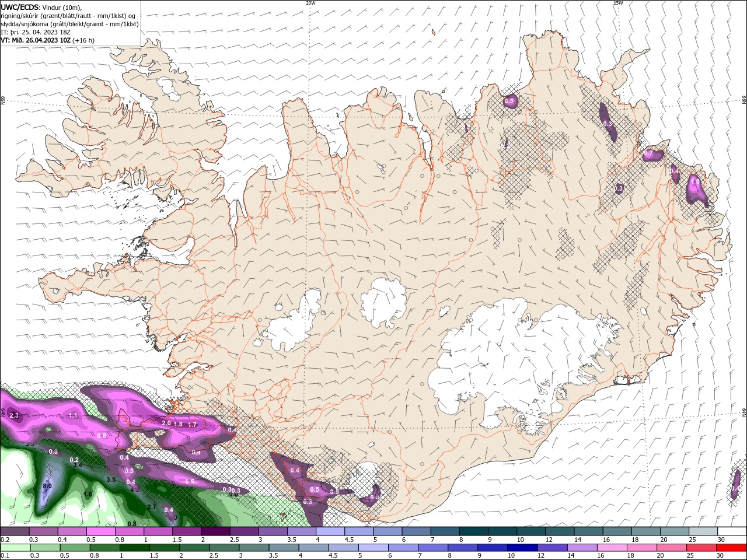Click the "2.3" precipitation value on the map
The width and height of the screenshot is (747, 560).
[15, 415]
